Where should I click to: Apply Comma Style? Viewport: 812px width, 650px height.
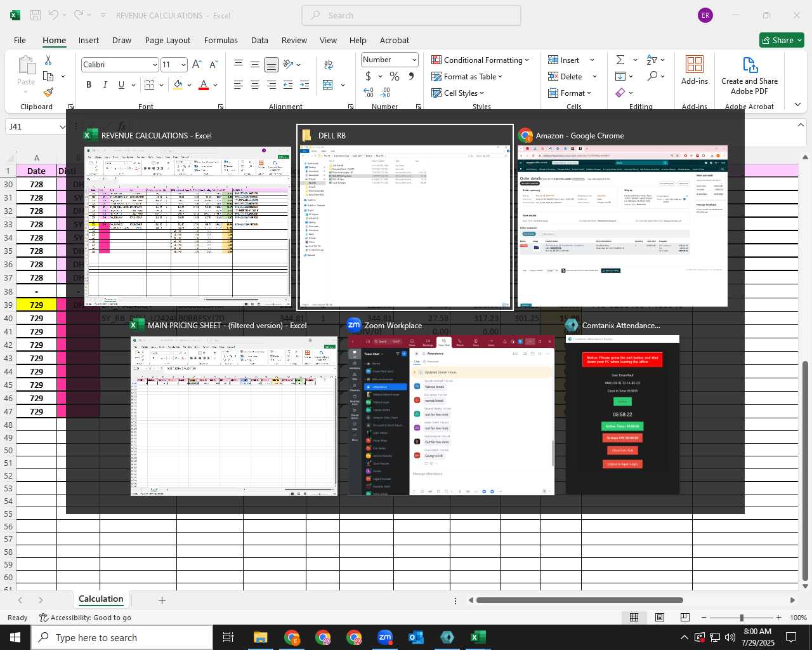point(411,76)
